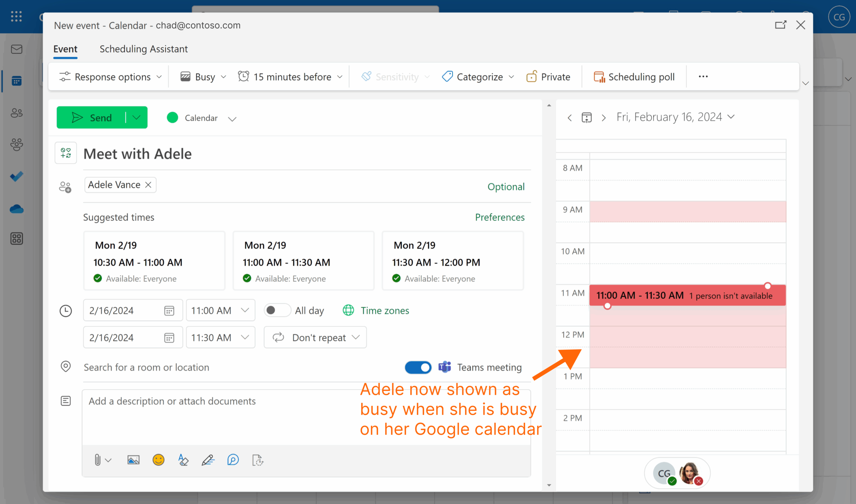Image resolution: width=856 pixels, height=504 pixels.
Task: Click the draw pen signature icon
Action: 208,460
